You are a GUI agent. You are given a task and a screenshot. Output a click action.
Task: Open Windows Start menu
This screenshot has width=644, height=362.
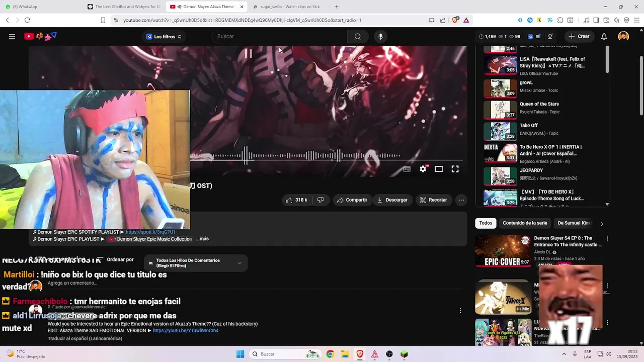coord(240,354)
